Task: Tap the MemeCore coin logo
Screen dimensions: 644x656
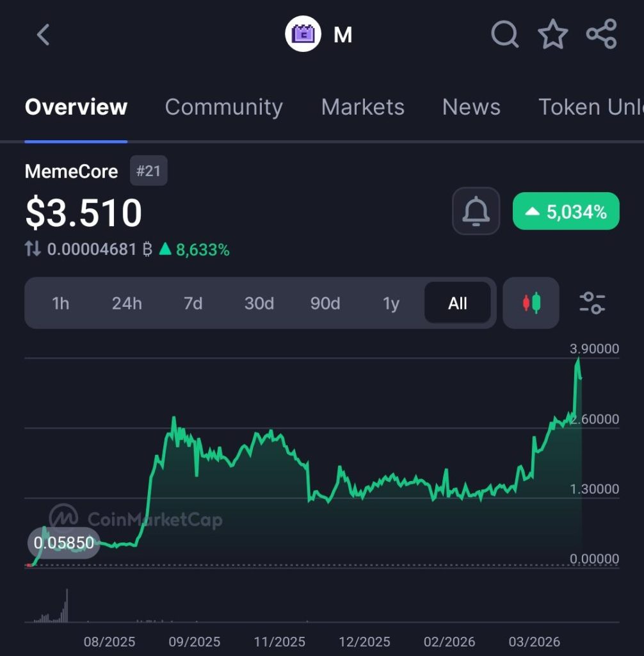Action: point(303,35)
